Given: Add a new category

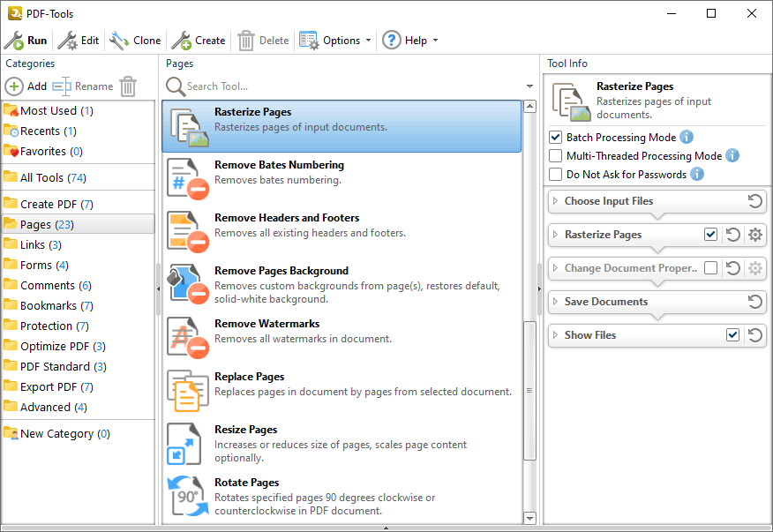Looking at the screenshot, I should [26, 86].
